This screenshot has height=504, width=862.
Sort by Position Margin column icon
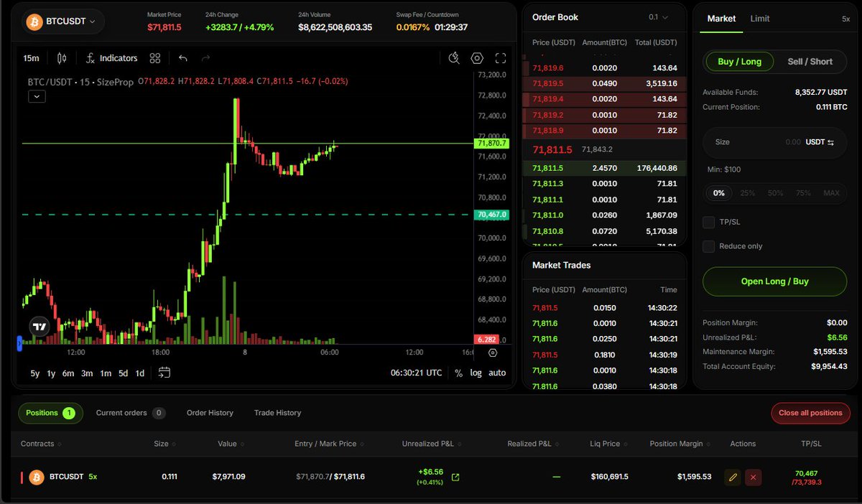710,444
